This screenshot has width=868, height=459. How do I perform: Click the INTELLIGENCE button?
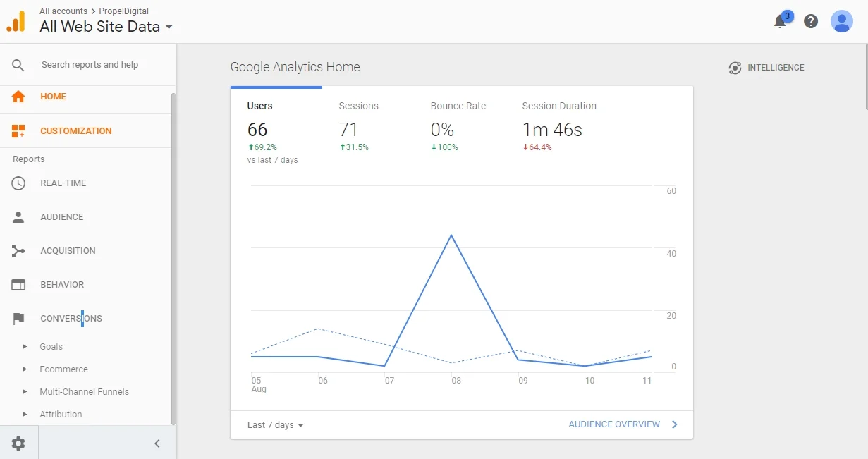pos(766,68)
